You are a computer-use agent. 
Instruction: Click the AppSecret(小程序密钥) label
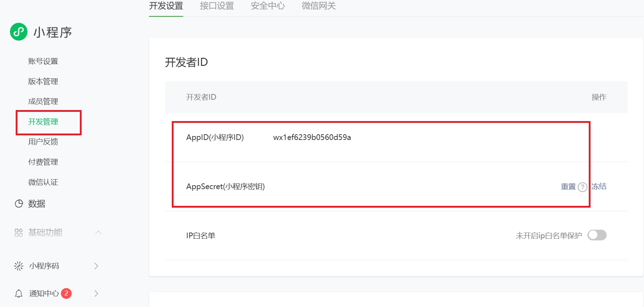click(x=225, y=187)
